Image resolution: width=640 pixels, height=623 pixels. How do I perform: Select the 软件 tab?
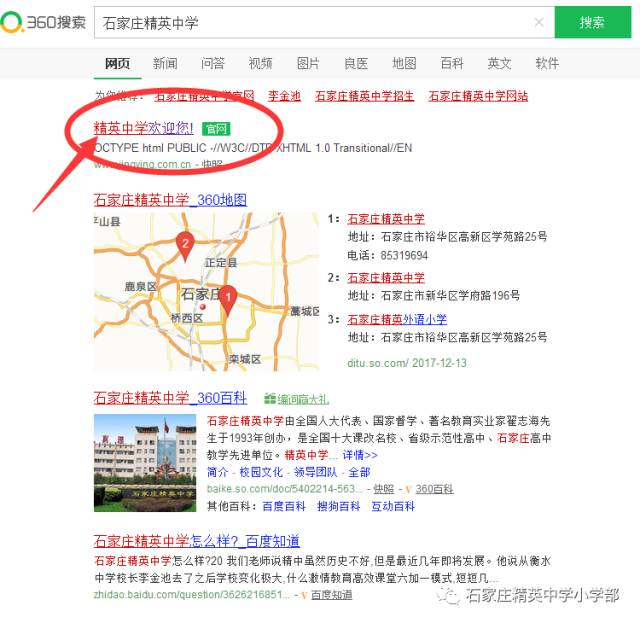pyautogui.click(x=547, y=63)
